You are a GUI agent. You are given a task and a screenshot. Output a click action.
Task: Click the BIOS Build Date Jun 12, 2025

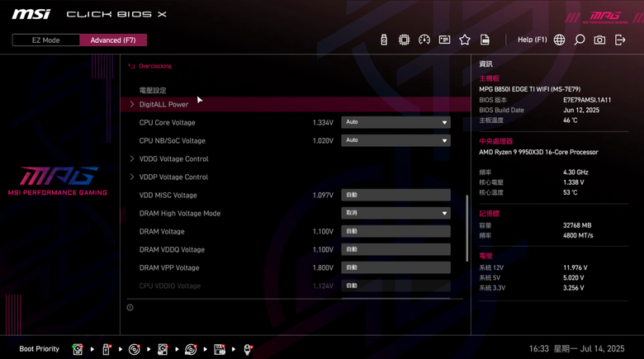tap(581, 110)
